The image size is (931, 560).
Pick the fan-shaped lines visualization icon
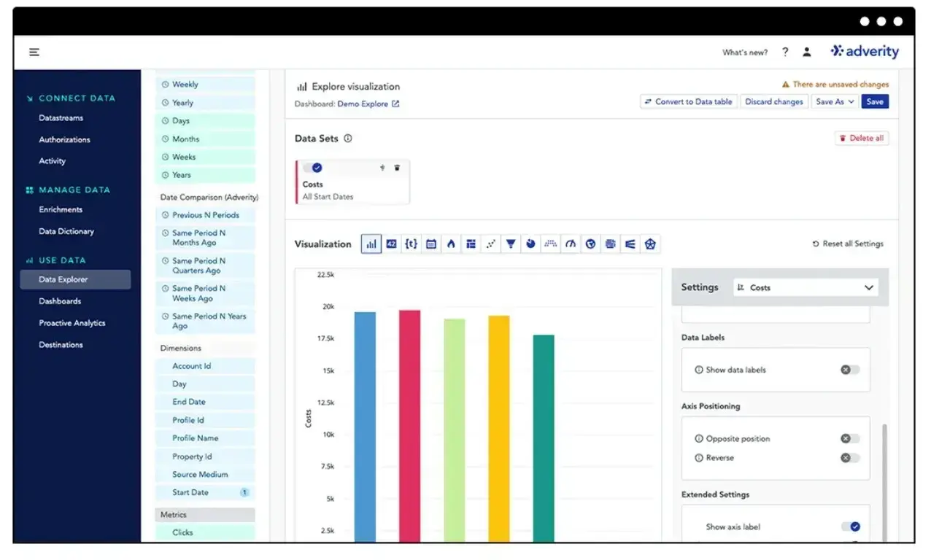coord(630,244)
